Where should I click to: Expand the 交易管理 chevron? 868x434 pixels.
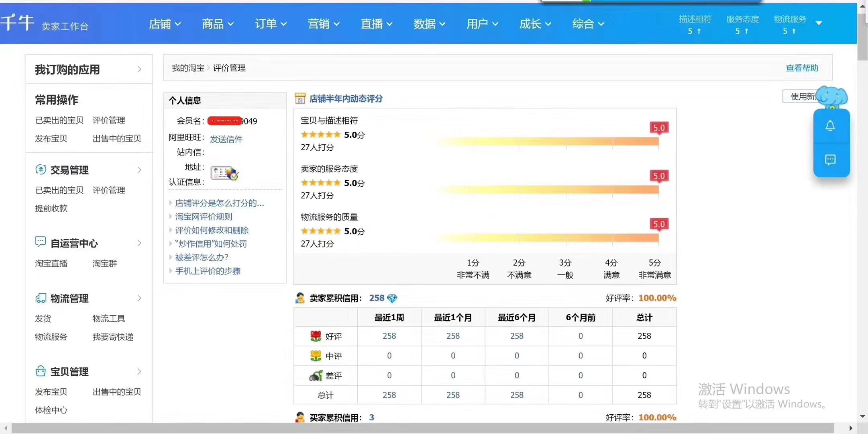(139, 170)
